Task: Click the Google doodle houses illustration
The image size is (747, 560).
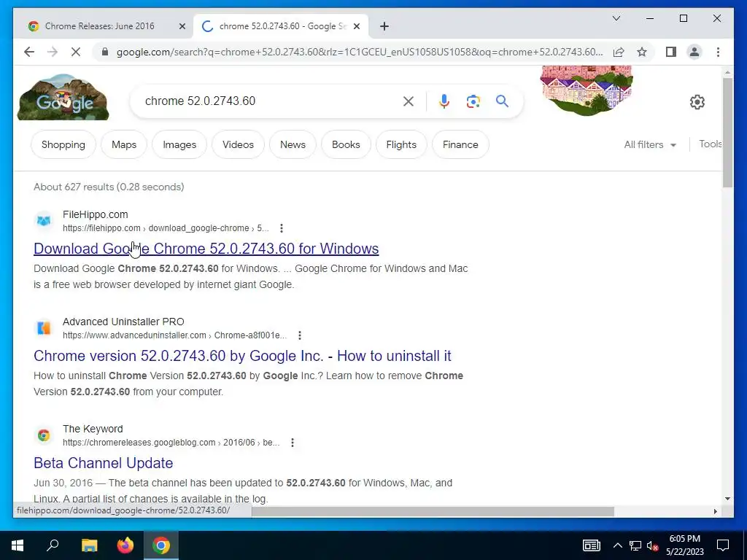Action: (587, 90)
